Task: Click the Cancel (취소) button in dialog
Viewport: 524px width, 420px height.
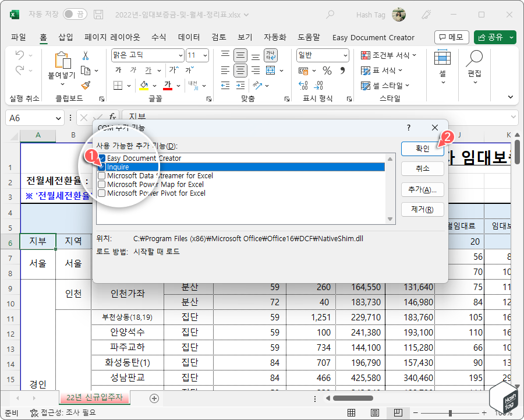Action: tap(423, 168)
